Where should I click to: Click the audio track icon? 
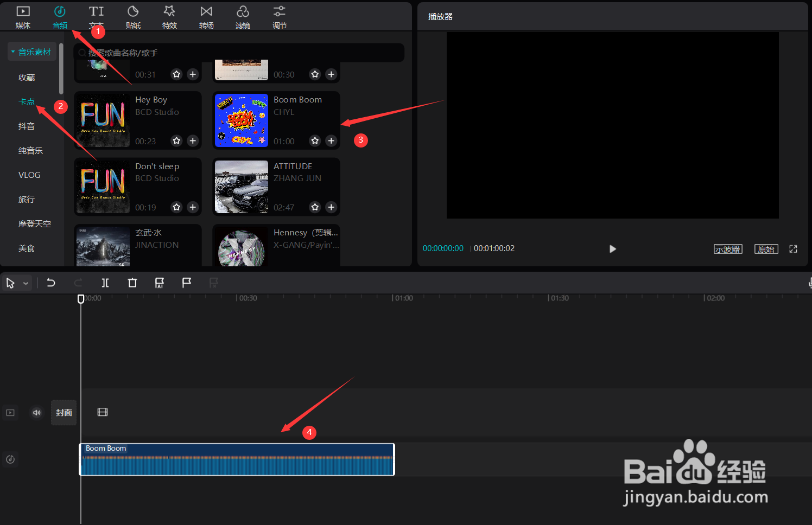click(10, 459)
